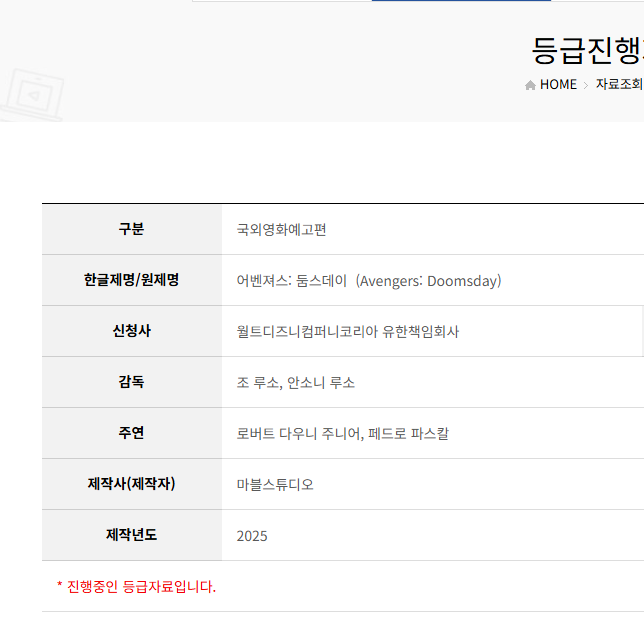Click the 신청사 row label

coord(131,331)
